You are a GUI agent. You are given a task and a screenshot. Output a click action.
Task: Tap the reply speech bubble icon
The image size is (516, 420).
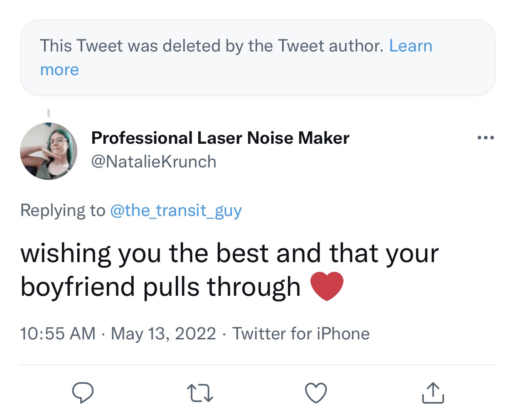click(83, 393)
